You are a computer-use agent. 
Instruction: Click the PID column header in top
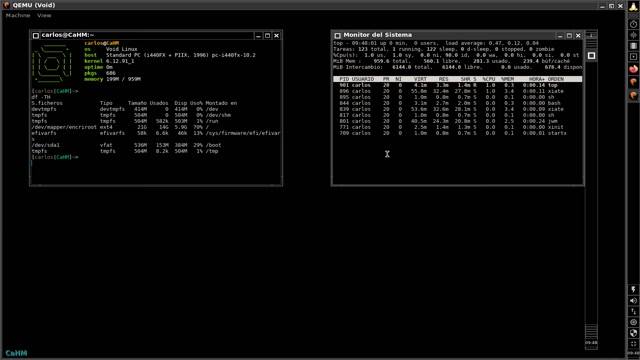click(x=344, y=79)
